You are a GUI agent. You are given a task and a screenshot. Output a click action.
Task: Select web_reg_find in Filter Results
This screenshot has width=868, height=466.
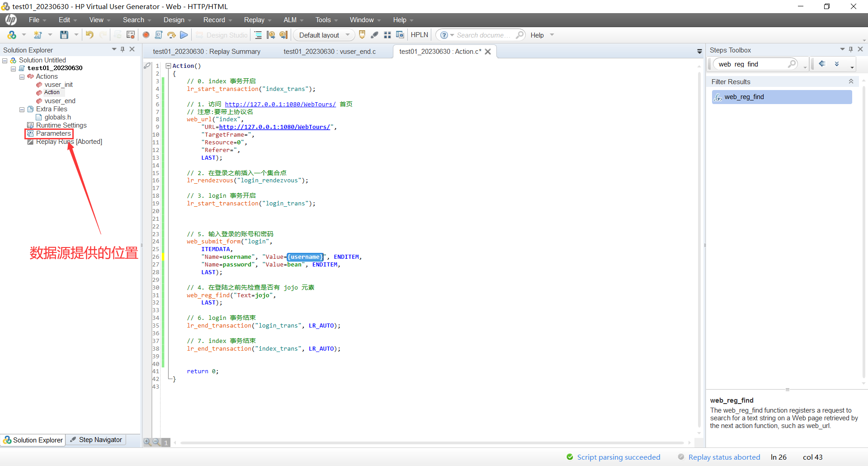(782, 97)
